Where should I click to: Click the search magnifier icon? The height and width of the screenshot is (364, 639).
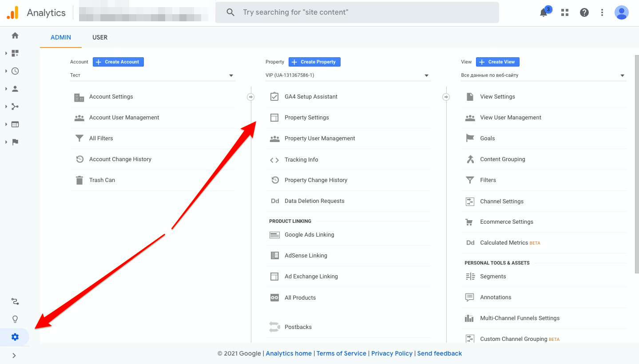click(230, 12)
